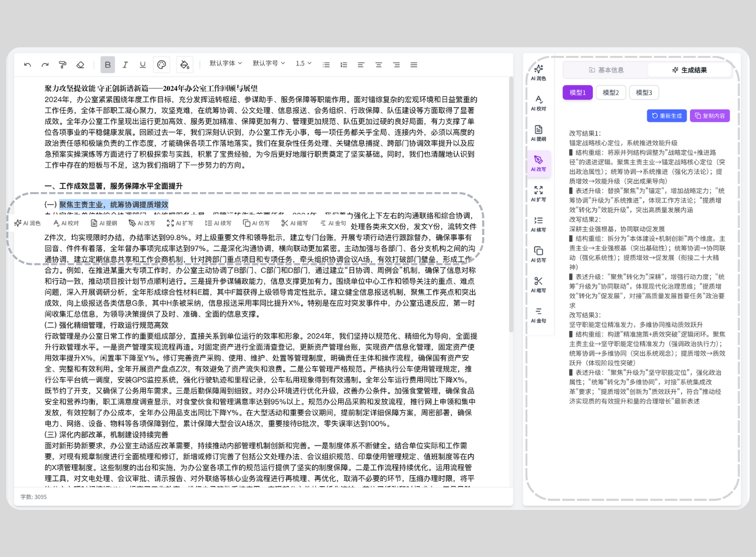Click the 重新生成 button
Image resolution: width=756 pixels, height=557 pixels.
tap(666, 116)
